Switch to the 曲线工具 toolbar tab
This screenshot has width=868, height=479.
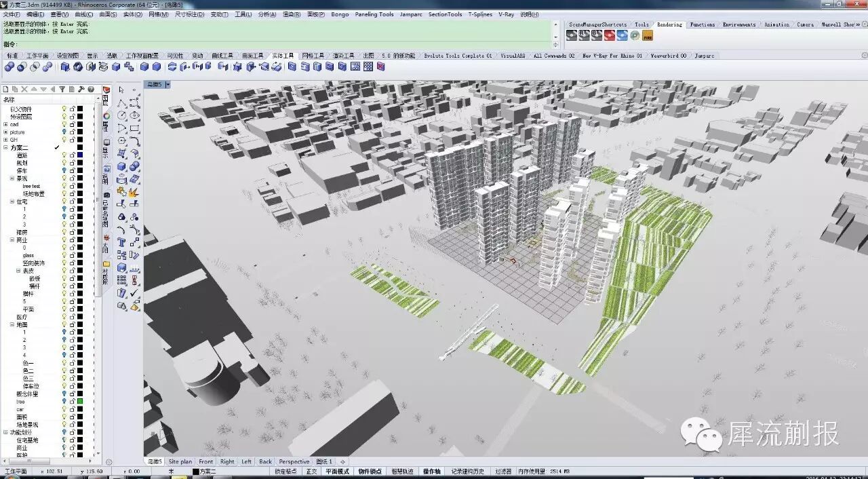point(222,56)
